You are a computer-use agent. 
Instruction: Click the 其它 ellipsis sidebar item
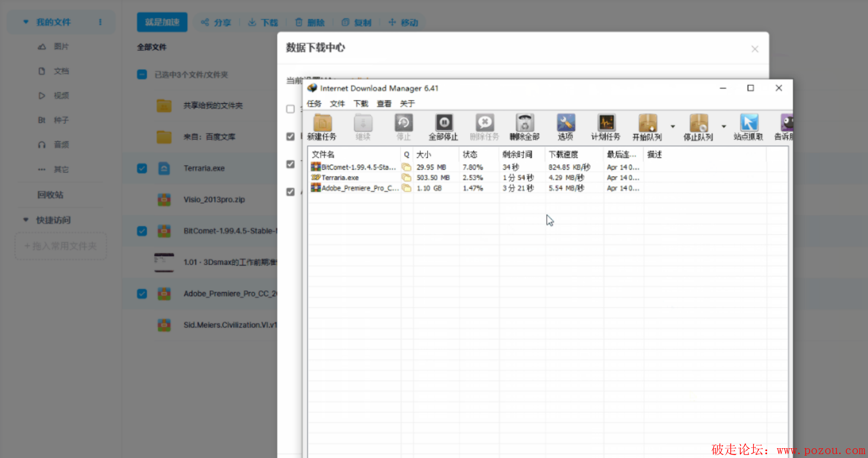tap(53, 169)
